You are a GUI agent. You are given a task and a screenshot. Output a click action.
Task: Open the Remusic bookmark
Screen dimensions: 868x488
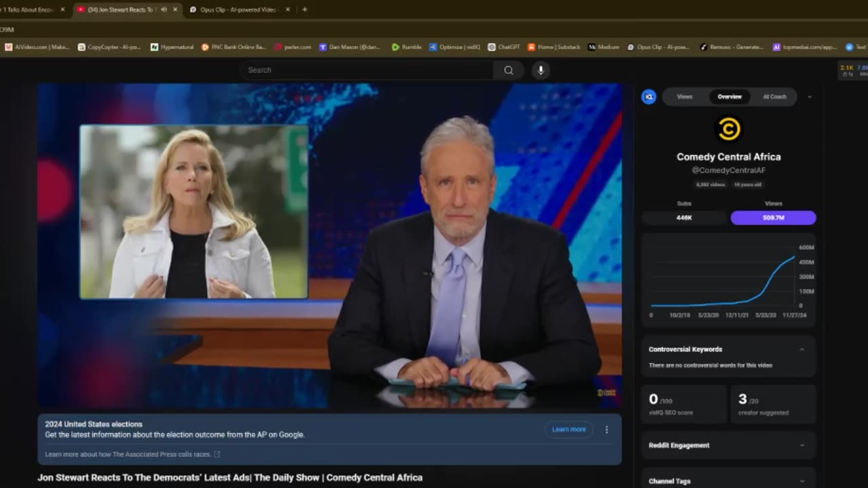tap(732, 47)
